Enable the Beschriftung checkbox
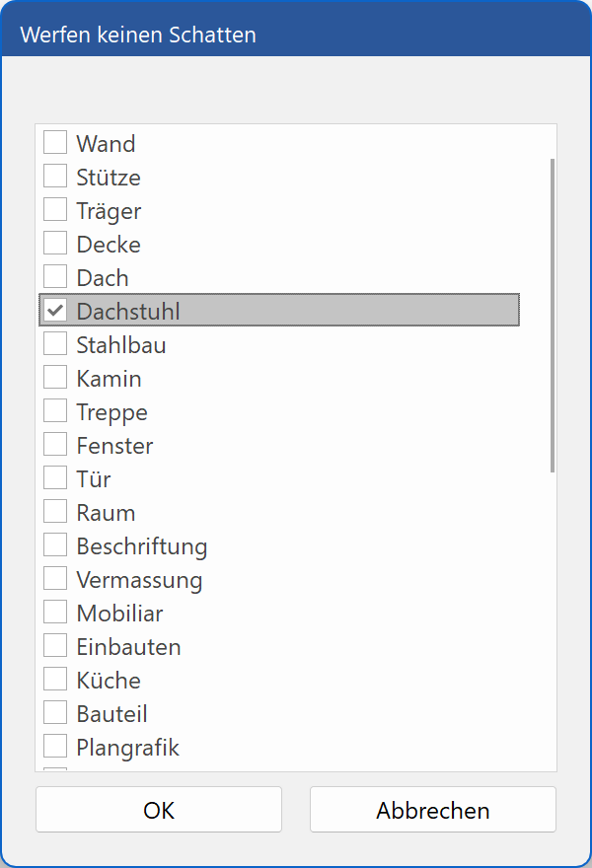This screenshot has height=868, width=592. point(55,545)
